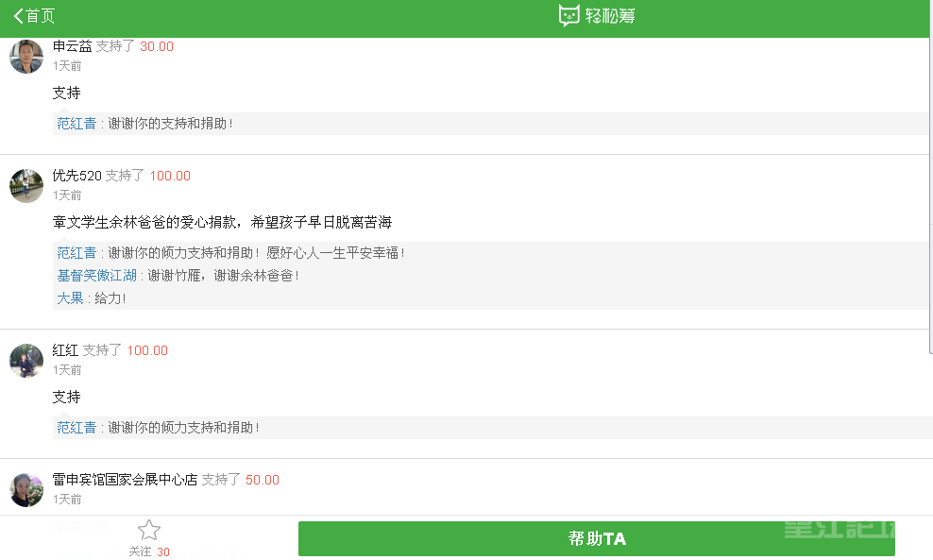Open 基督笑傲江湖 user link
This screenshot has width=933, height=560.
[x=96, y=276]
